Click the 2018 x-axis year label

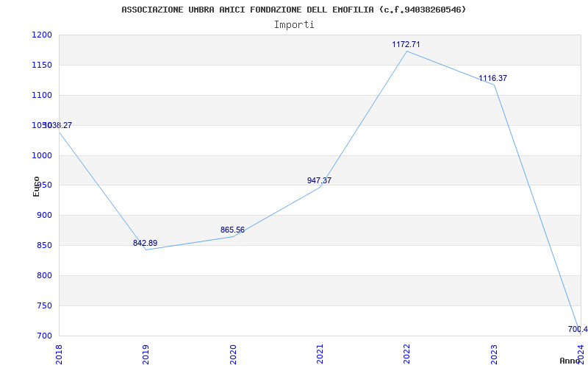coord(59,354)
